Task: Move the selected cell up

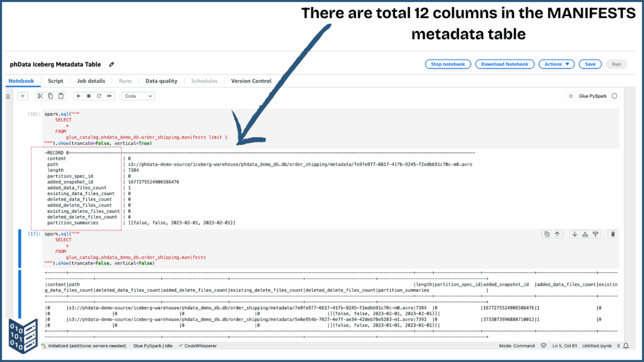Action: click(557, 234)
